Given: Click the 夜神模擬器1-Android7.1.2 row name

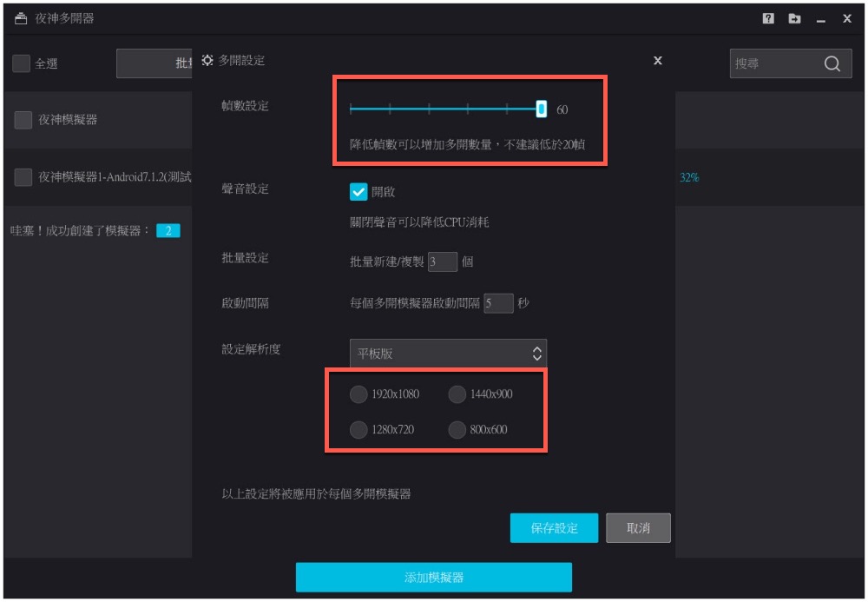Looking at the screenshot, I should click(115, 177).
